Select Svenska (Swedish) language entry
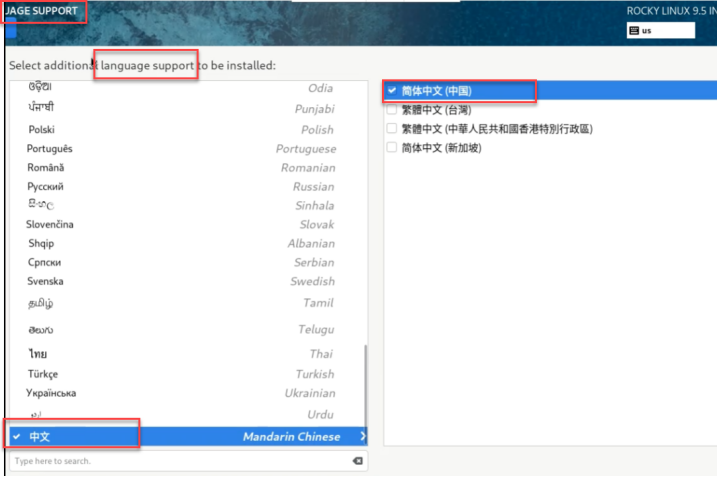 pos(180,282)
